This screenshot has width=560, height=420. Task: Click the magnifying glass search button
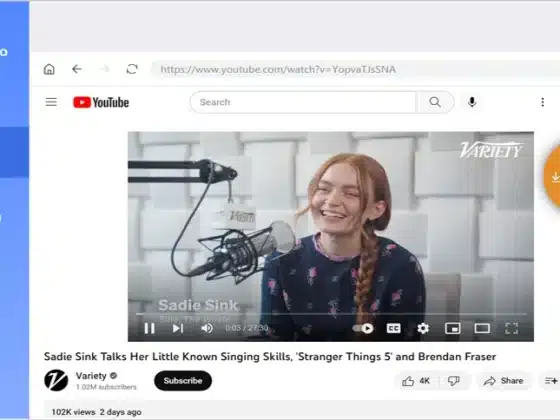[x=435, y=102]
